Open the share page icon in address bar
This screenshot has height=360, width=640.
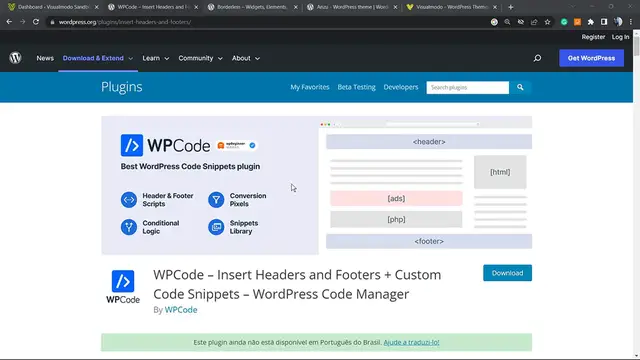pos(534,22)
